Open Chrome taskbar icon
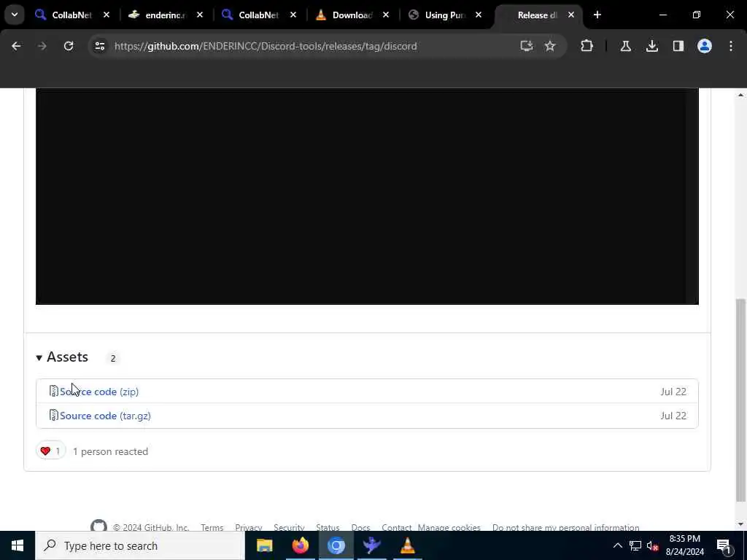 [x=336, y=545]
